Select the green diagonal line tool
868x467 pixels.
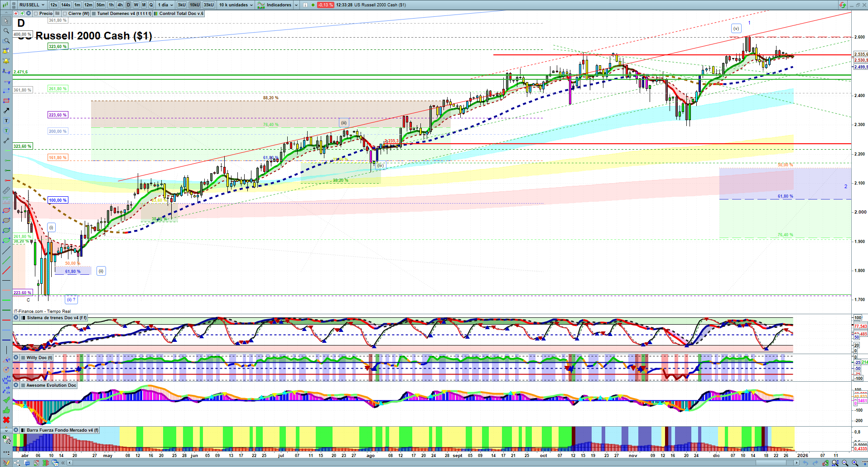point(6,261)
